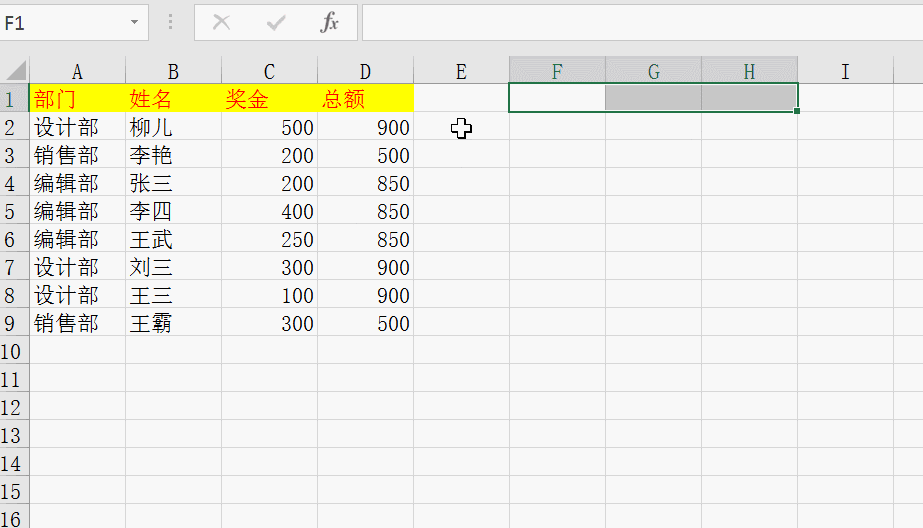Viewport: 923px width, 528px height.
Task: Select the cell containing 柳儿
Action: click(x=173, y=126)
